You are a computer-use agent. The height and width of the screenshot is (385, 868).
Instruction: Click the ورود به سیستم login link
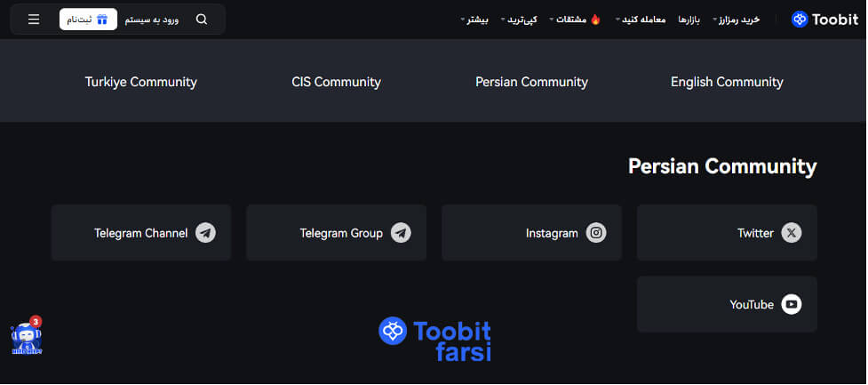152,20
